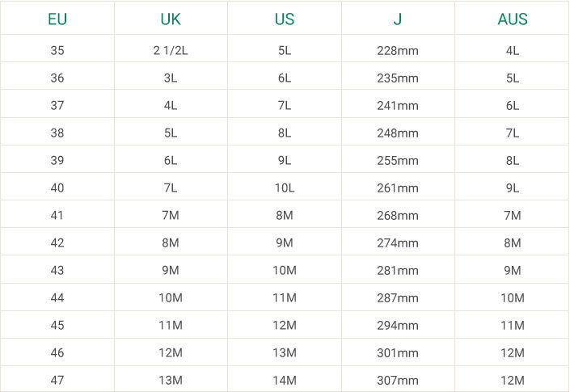Click the EU size 44 cell
Image resolution: width=570 pixels, height=392 pixels.
tap(57, 298)
